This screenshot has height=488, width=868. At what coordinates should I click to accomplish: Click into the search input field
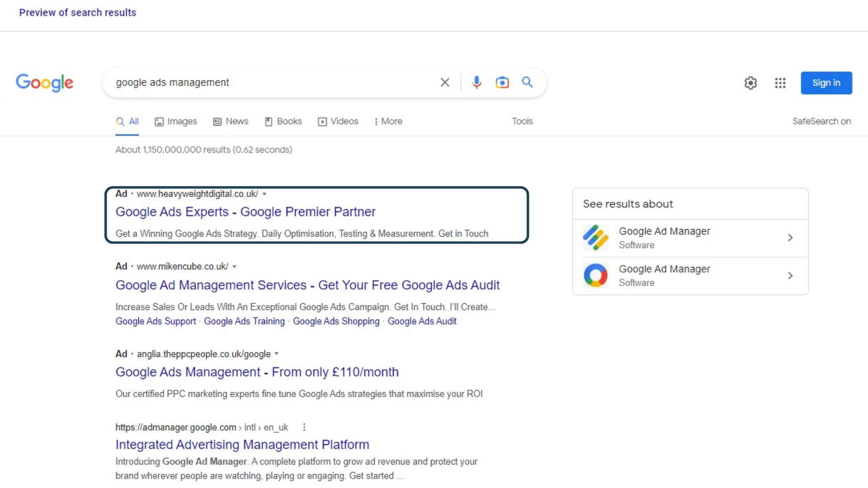click(x=271, y=82)
